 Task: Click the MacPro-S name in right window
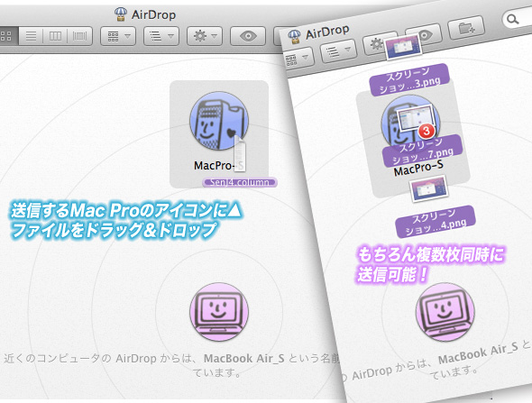coord(418,169)
